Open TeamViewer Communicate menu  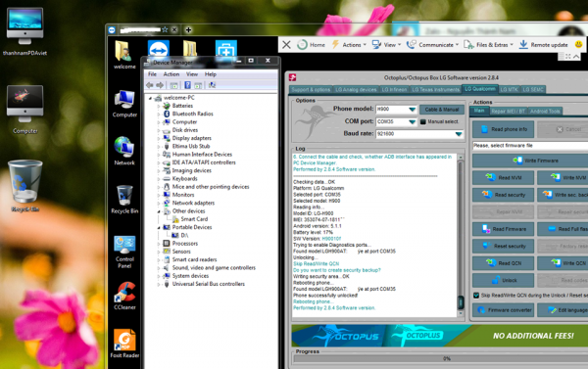click(432, 45)
